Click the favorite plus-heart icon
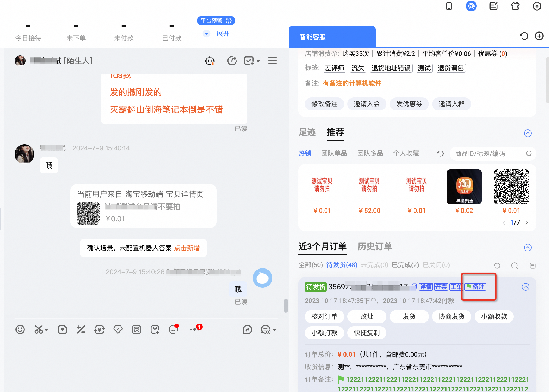 click(155, 330)
